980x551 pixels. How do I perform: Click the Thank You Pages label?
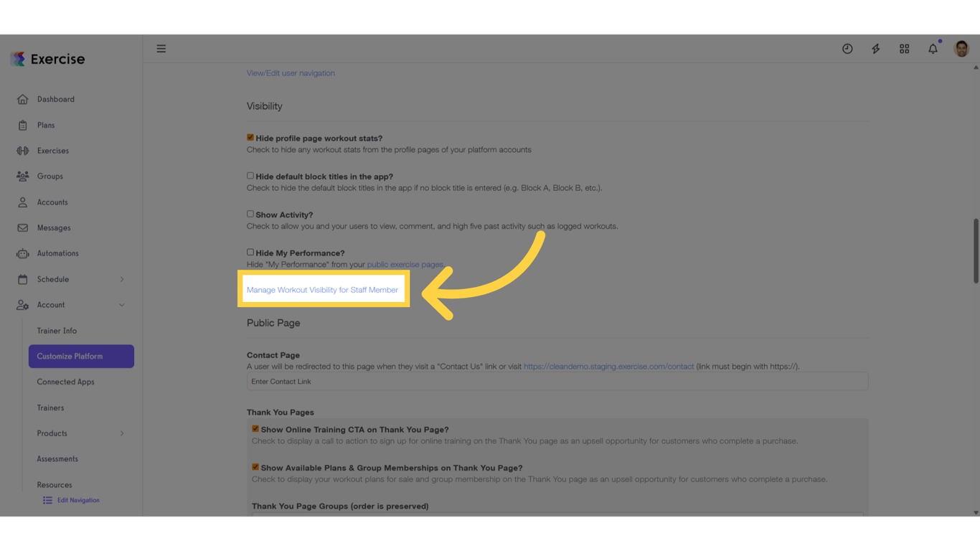(281, 413)
